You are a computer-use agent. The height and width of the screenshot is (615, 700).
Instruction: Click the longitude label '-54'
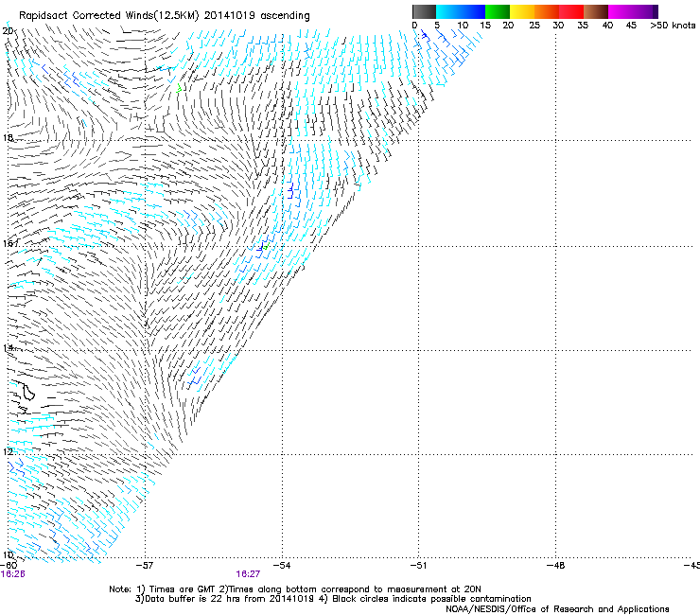(x=282, y=566)
